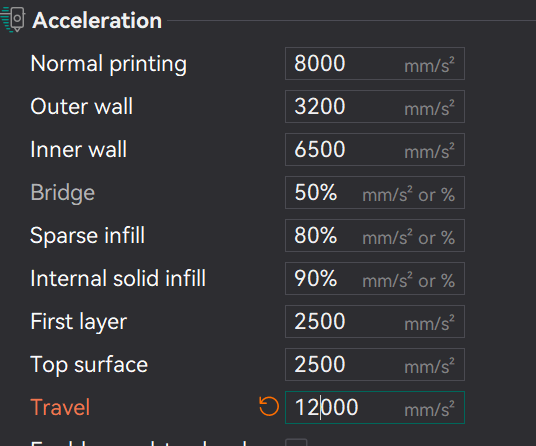Click into the Bridge 50% acceleration field
This screenshot has width=536, height=446.
pyautogui.click(x=375, y=192)
